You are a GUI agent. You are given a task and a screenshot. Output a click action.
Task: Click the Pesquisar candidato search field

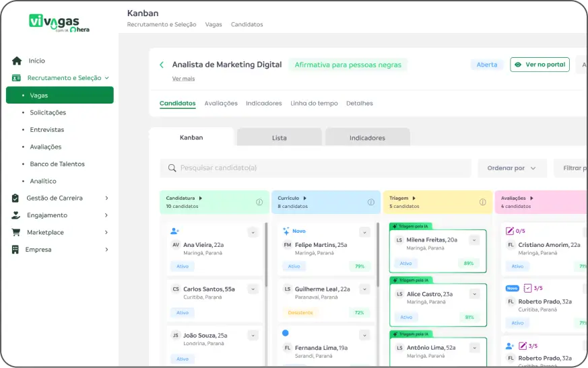coord(317,168)
